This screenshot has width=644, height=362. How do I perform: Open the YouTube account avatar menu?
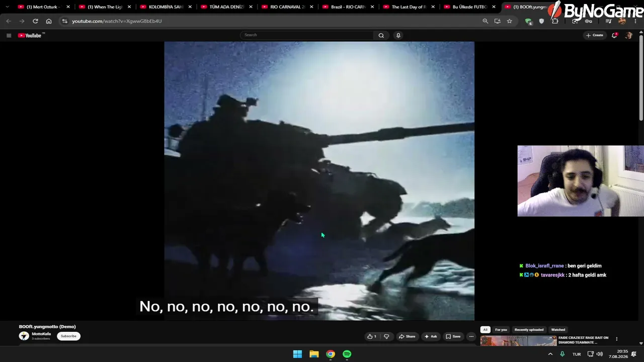(x=628, y=35)
